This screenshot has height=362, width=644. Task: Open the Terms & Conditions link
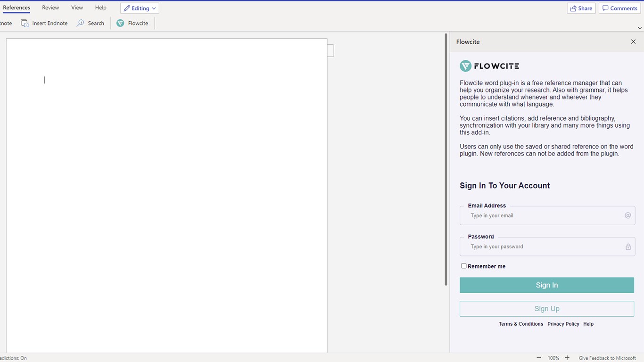click(521, 324)
